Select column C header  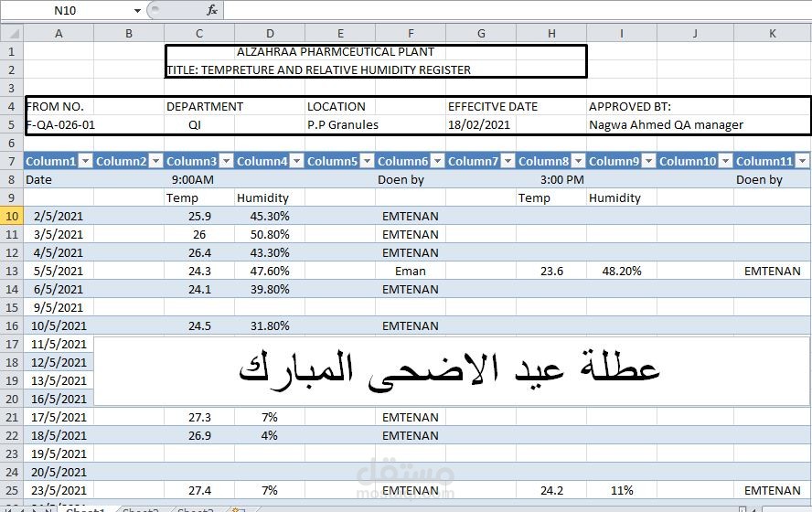(x=199, y=34)
